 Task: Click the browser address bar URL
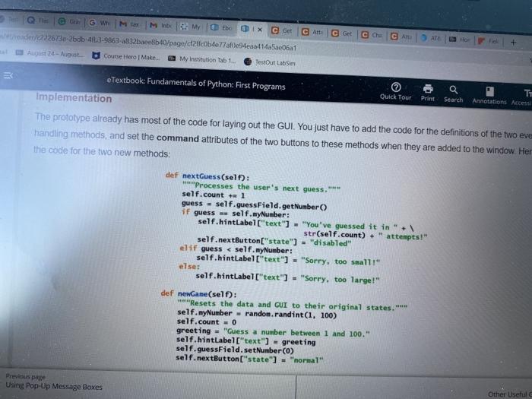tap(149, 43)
